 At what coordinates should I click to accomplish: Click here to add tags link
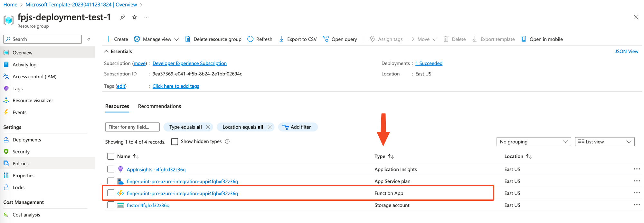(176, 86)
